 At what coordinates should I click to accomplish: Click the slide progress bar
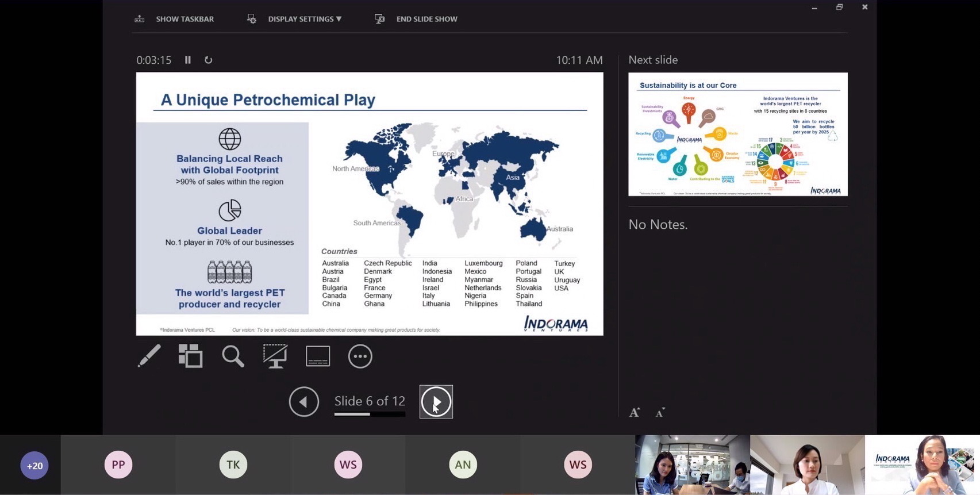(x=370, y=414)
